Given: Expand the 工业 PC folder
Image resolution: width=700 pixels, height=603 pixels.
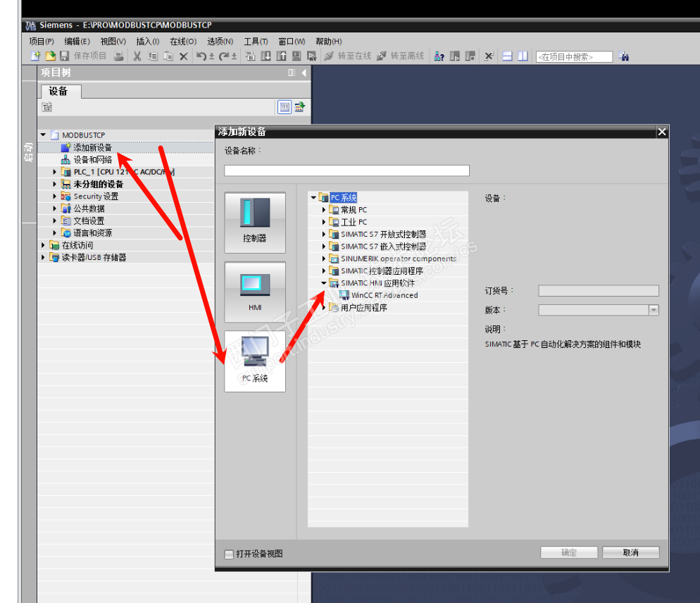Looking at the screenshot, I should 324,222.
